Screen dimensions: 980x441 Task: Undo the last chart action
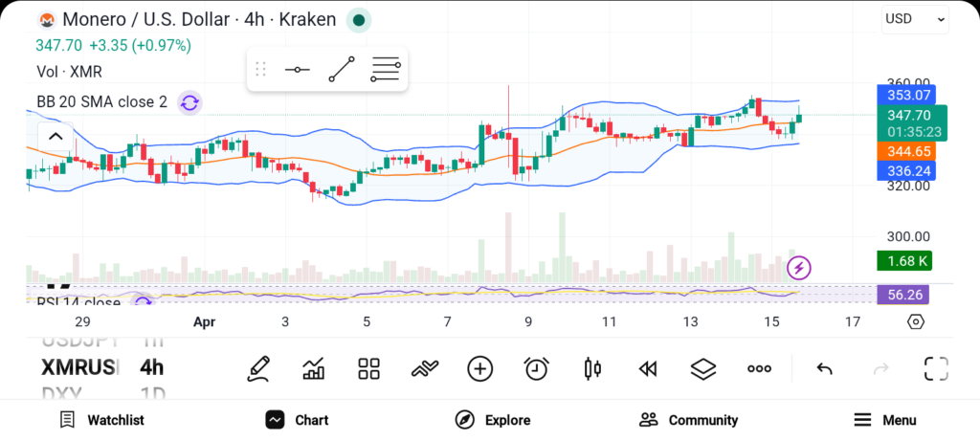824,368
